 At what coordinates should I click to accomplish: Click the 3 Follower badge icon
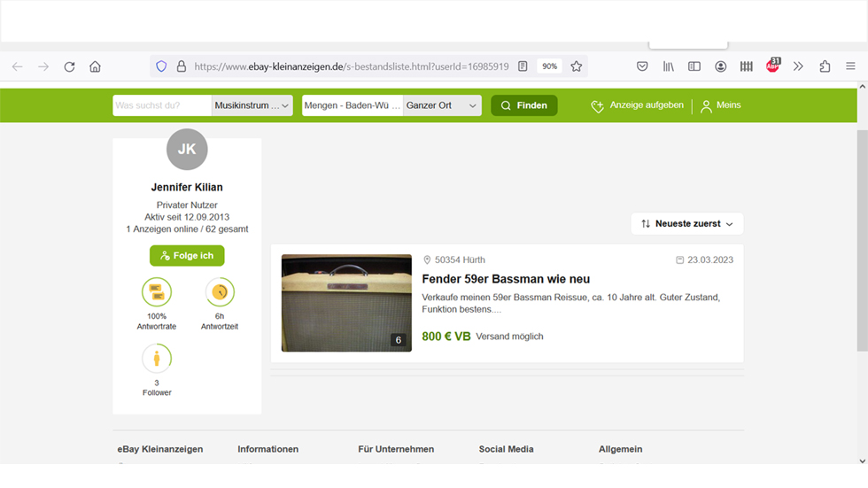(157, 359)
